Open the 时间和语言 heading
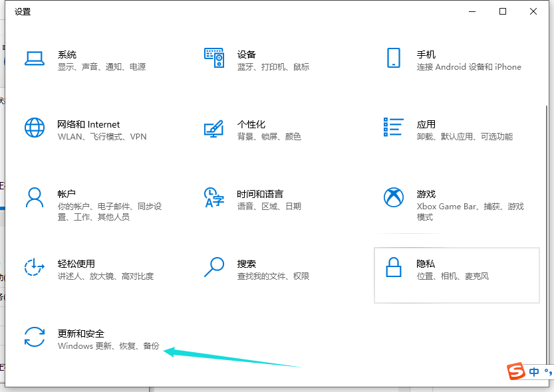 pos(260,194)
